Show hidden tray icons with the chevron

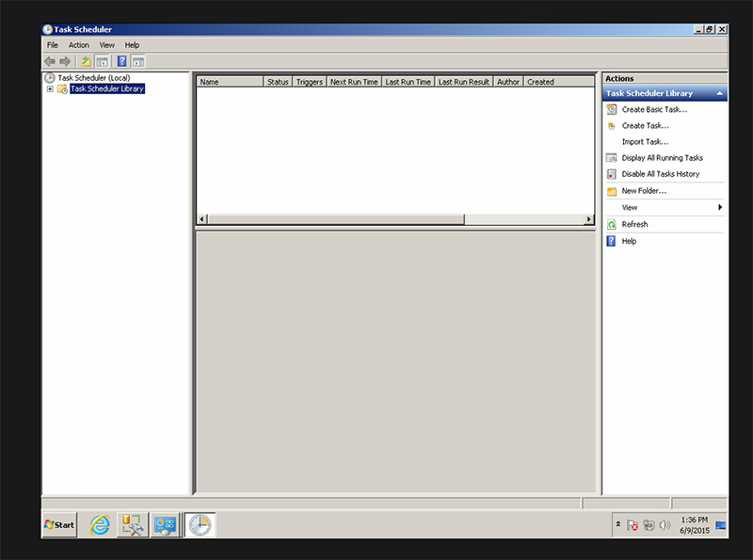618,524
